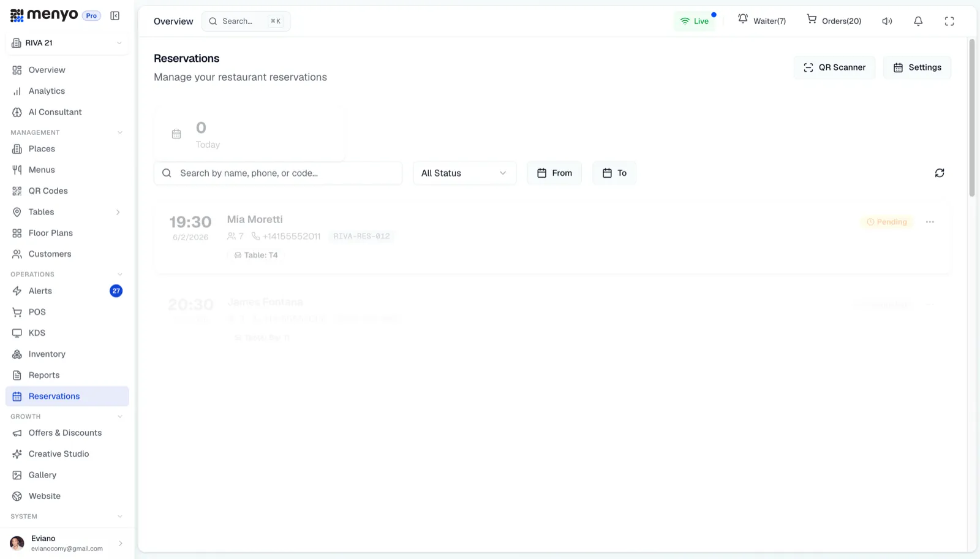The width and height of the screenshot is (980, 559).
Task: Focus the name, phone, or code search
Action: click(278, 173)
